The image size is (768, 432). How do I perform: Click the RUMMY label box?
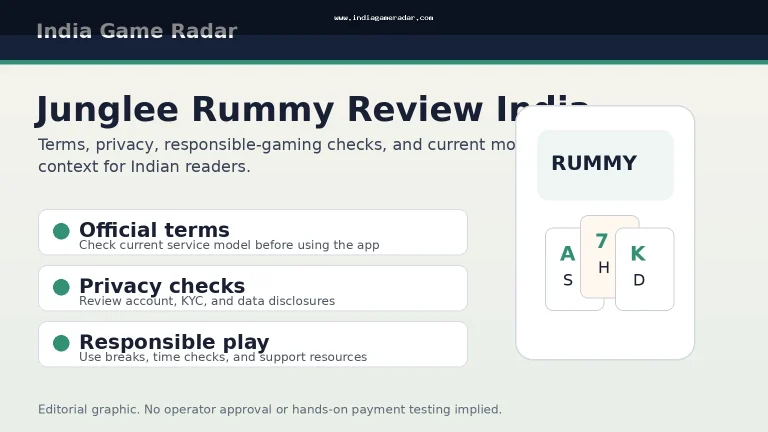pos(605,165)
